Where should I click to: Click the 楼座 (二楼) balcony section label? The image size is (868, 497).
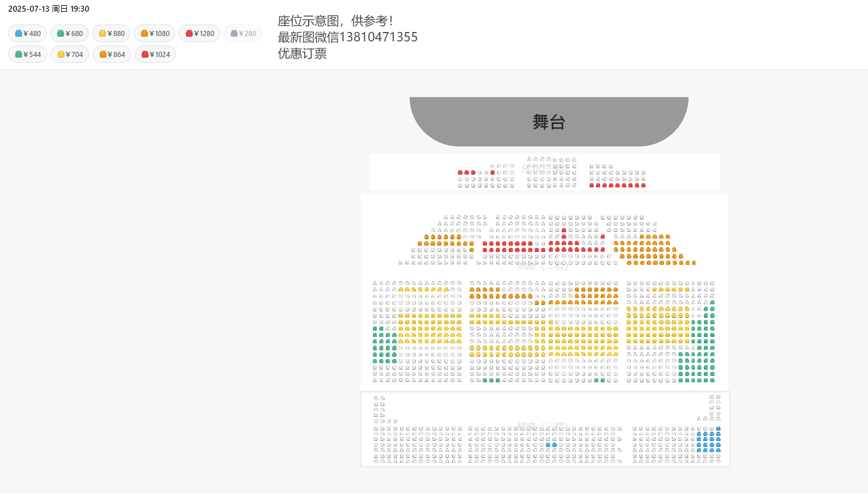point(542,427)
